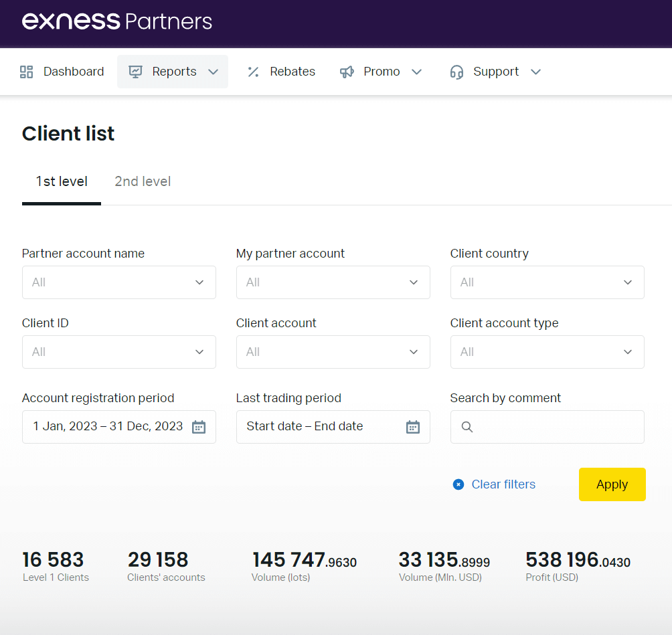Expand the Promo menu chevron
This screenshot has height=635, width=672.
416,72
